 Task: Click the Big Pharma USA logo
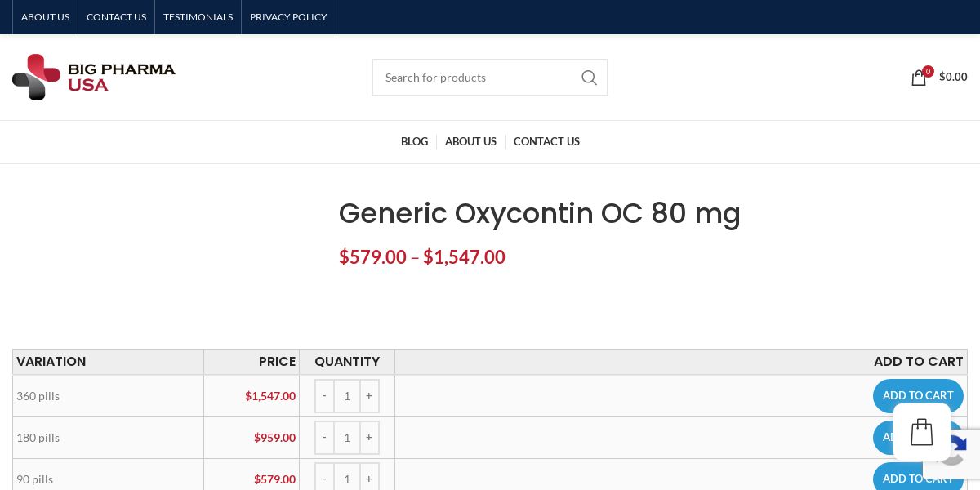pyautogui.click(x=94, y=77)
